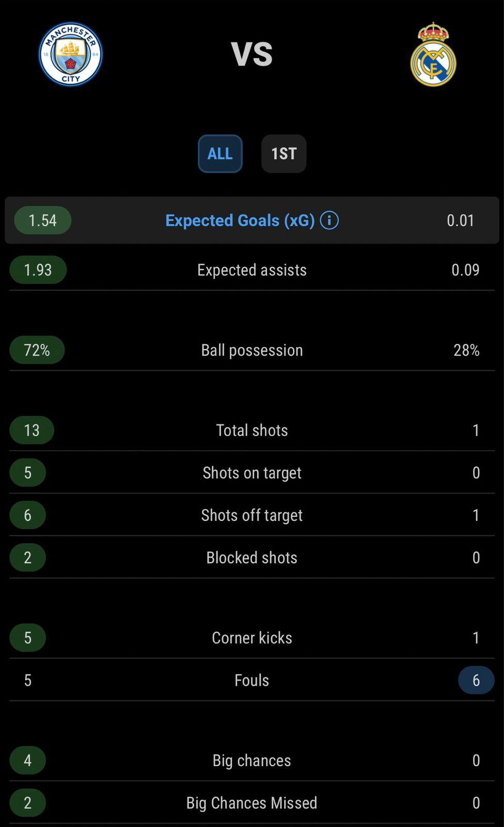Click the Big Chances Missed label
The image size is (504, 827).
[x=252, y=802]
